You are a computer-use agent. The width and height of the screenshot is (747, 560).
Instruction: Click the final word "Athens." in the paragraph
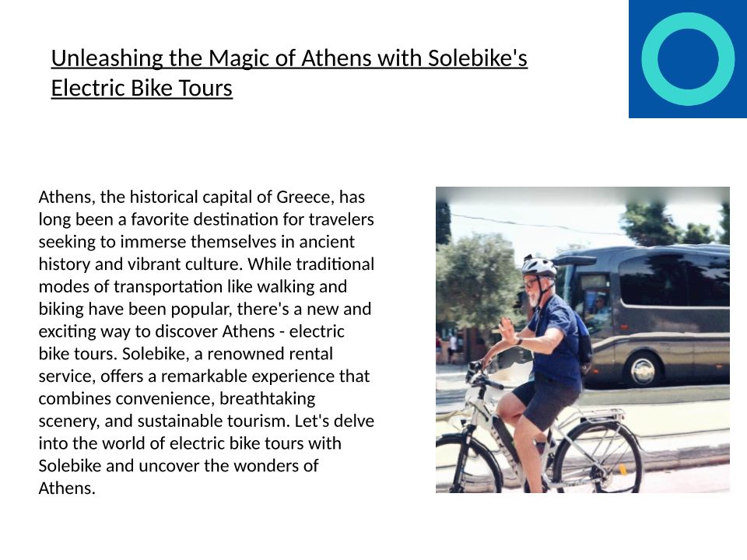pos(67,488)
